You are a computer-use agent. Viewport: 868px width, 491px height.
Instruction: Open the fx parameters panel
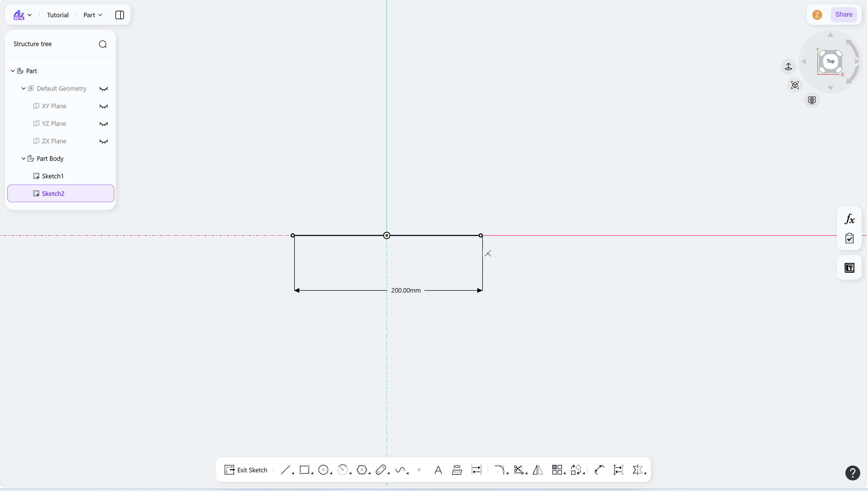coord(849,219)
